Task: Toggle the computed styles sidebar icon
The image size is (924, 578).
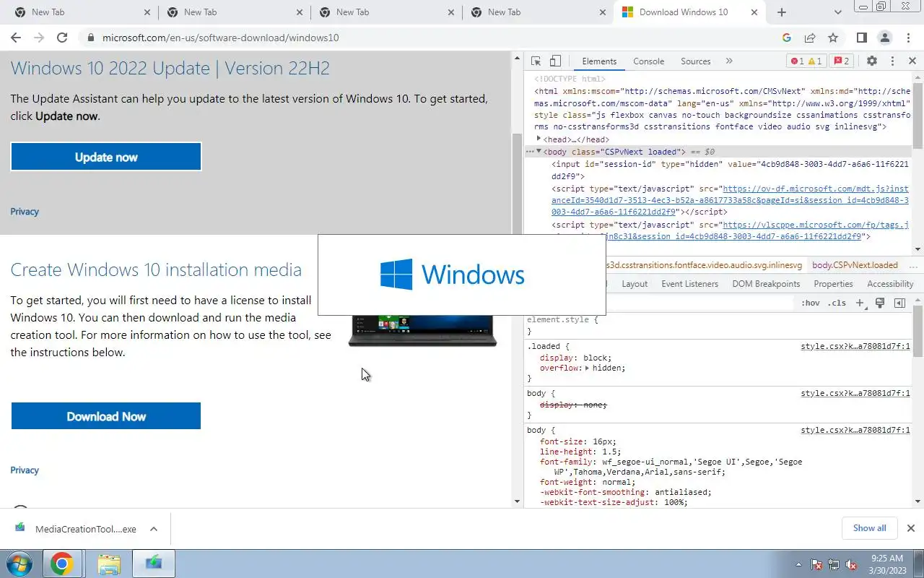Action: [x=899, y=303]
